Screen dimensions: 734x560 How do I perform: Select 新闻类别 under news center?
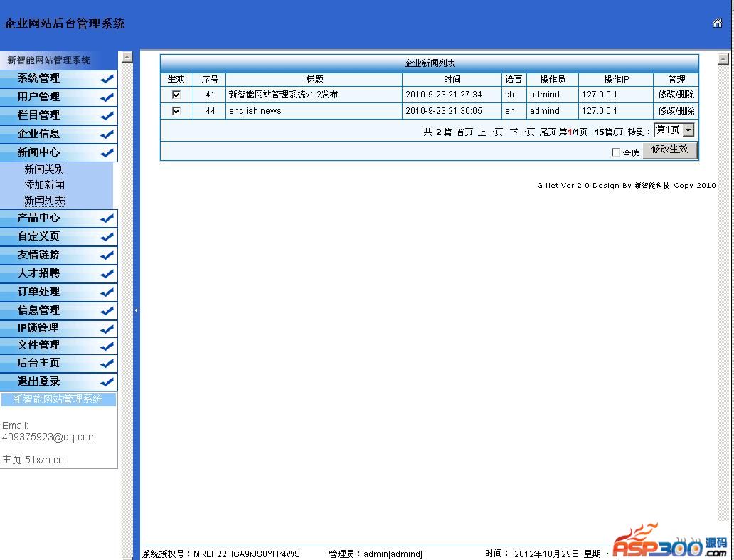(x=44, y=169)
